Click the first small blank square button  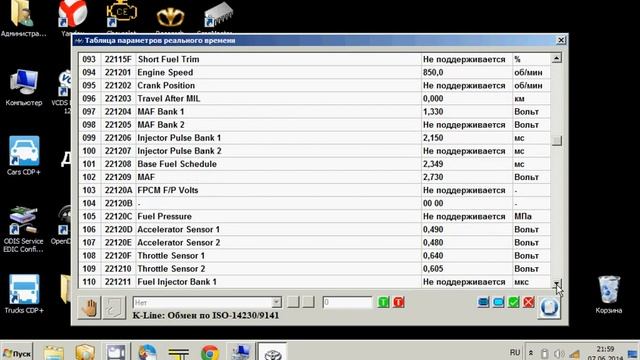[293, 302]
